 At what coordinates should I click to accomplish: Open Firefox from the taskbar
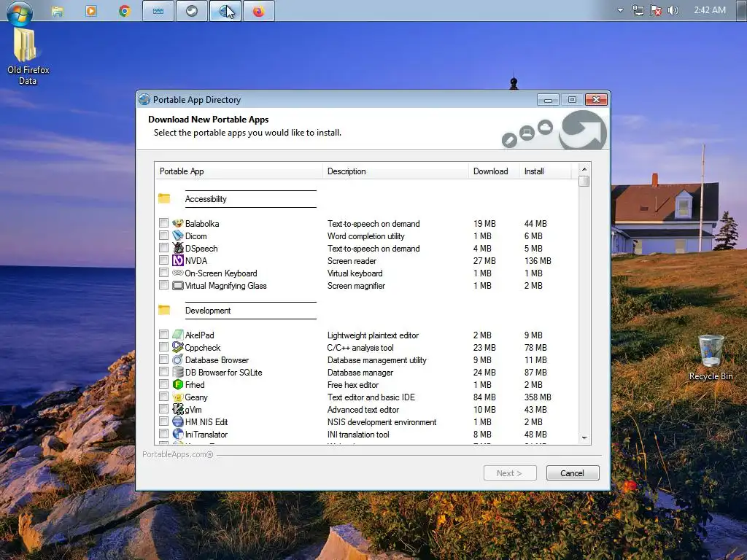(259, 11)
